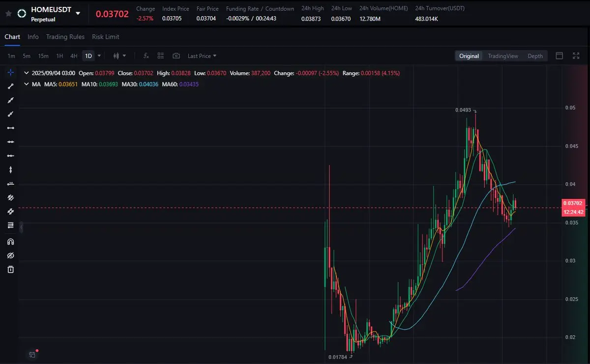Viewport: 590px width, 364px height.
Task: Click the 24h High value 0.03873
Action: 311,19
